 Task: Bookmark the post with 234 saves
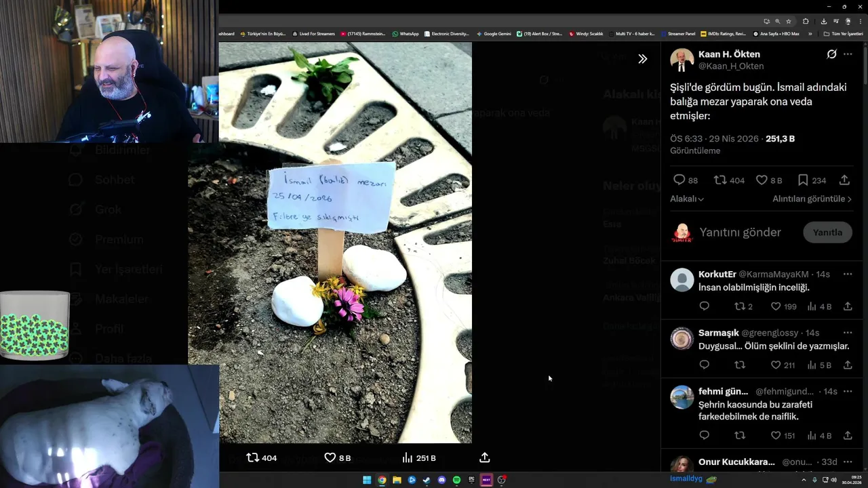tap(803, 180)
